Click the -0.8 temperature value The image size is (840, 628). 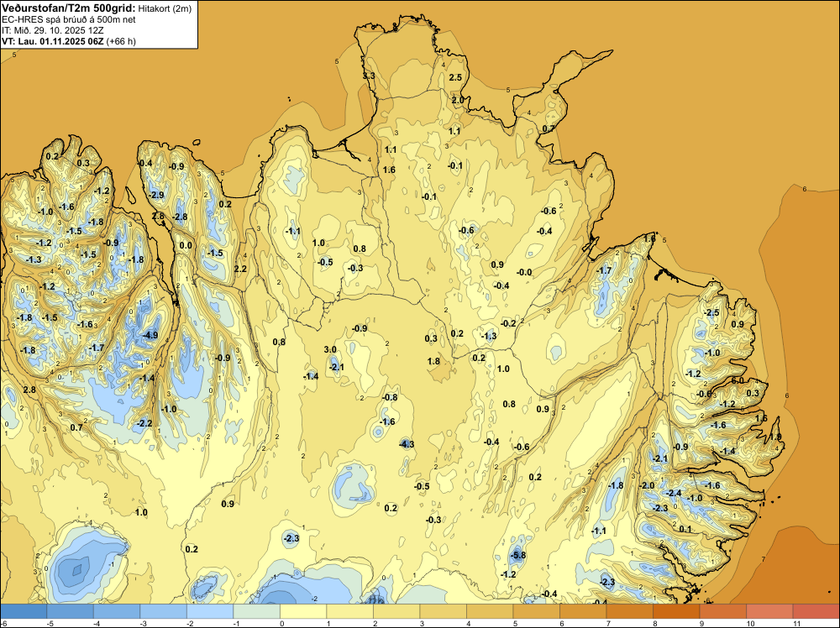390,397
